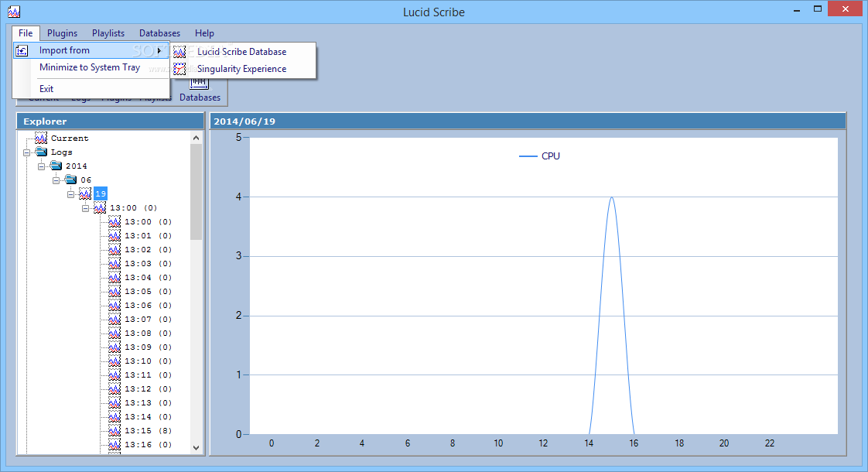Click the 2014 folder icon
868x472 pixels.
click(56, 166)
